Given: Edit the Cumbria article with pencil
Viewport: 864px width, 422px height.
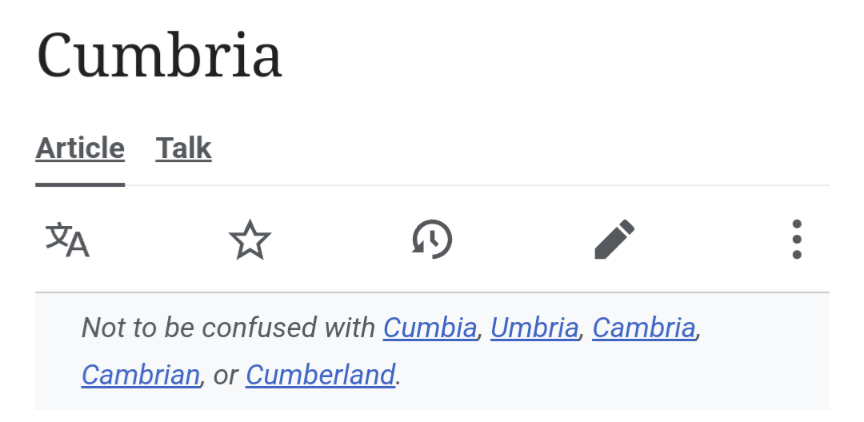Looking at the screenshot, I should [x=614, y=240].
